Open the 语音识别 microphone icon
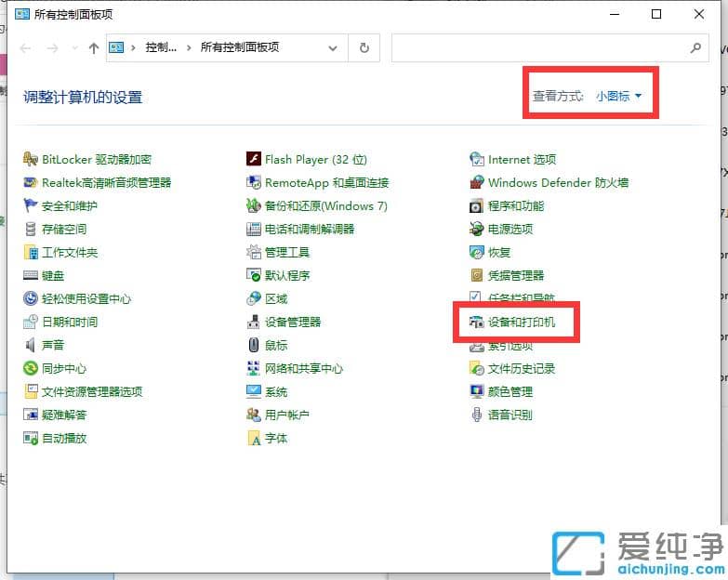Image resolution: width=728 pixels, height=580 pixels. [x=477, y=415]
